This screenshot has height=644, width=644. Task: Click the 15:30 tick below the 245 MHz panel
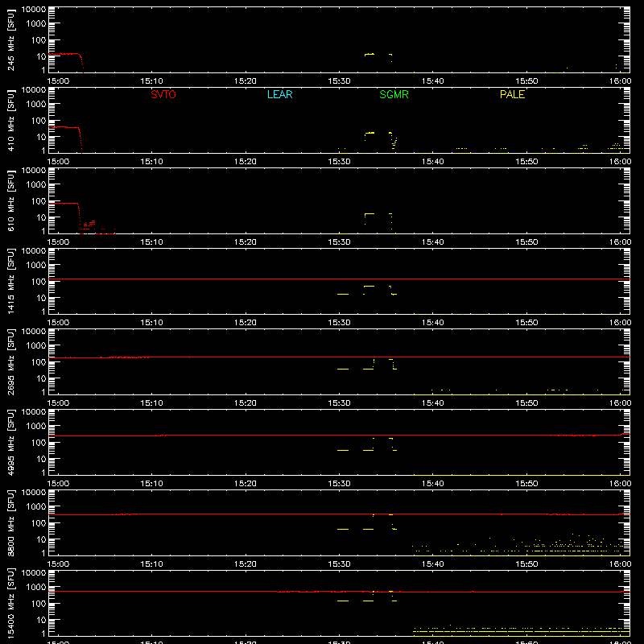point(339,81)
